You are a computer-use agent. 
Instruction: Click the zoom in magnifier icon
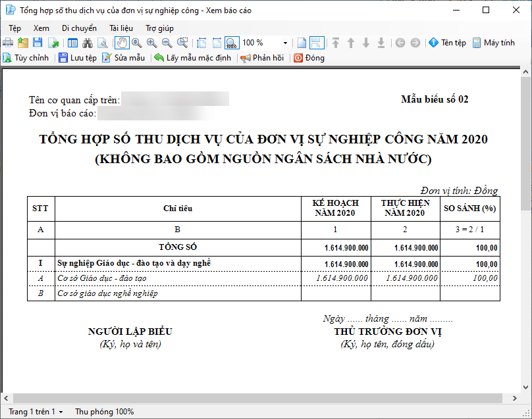152,43
